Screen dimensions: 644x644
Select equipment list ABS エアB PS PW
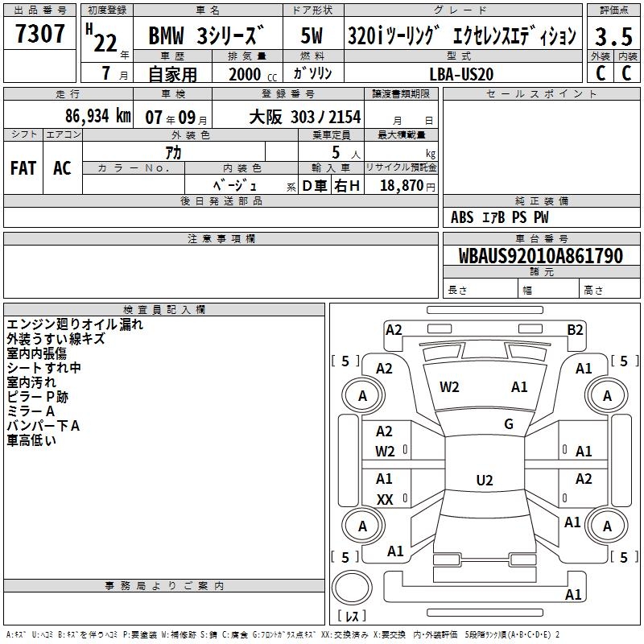tap(499, 217)
